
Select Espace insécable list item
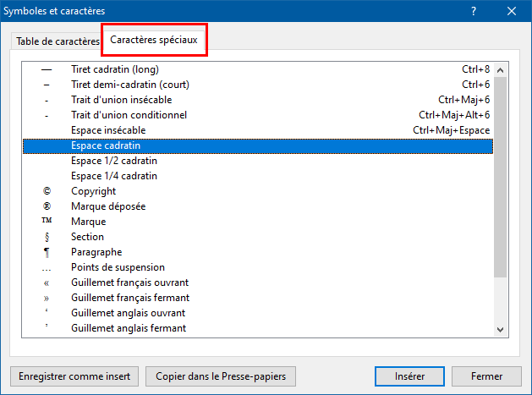pos(108,130)
